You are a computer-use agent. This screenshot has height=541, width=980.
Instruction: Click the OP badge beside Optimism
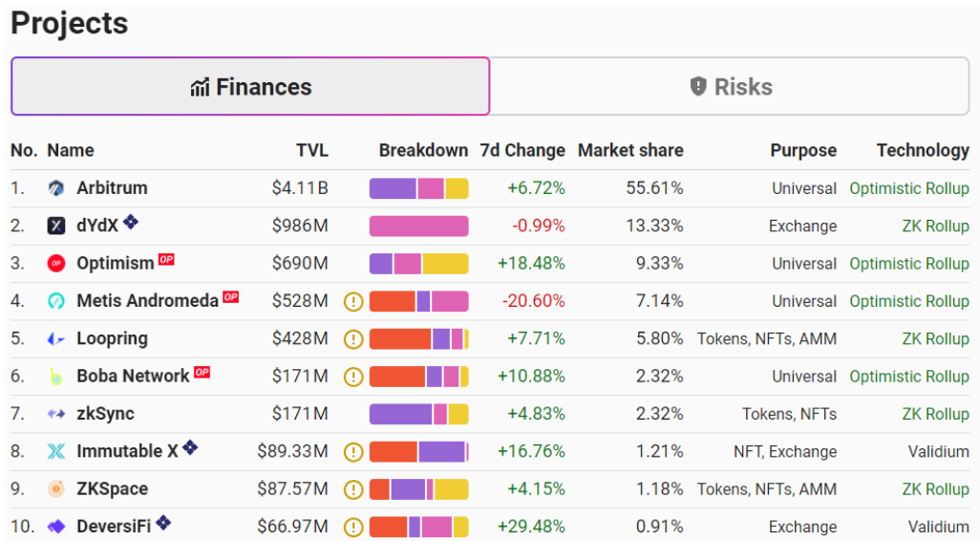point(166,259)
